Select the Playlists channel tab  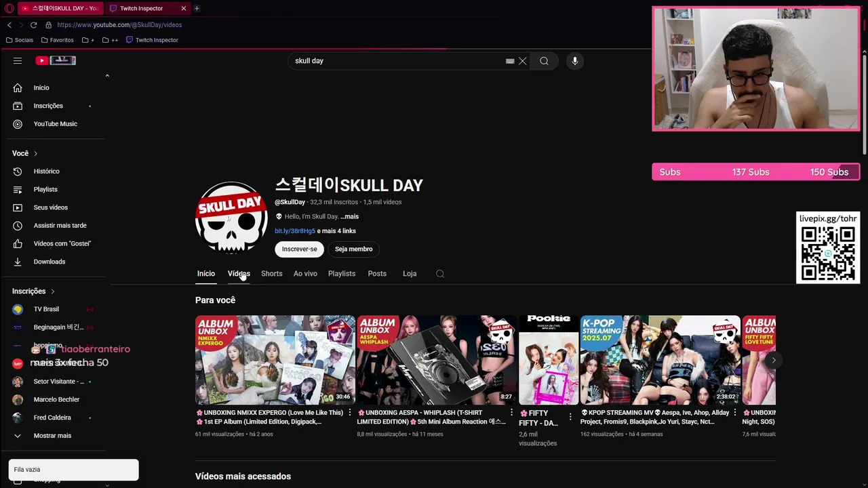click(x=342, y=274)
